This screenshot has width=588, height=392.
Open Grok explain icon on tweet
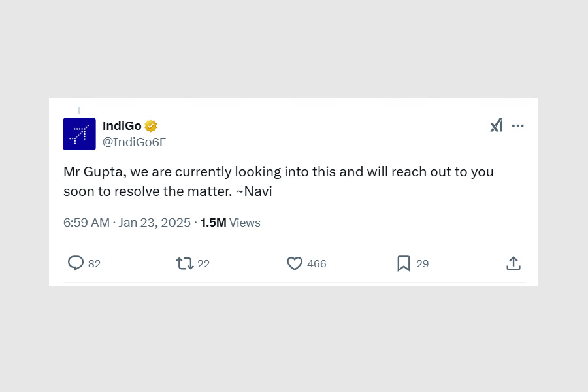[x=497, y=125]
